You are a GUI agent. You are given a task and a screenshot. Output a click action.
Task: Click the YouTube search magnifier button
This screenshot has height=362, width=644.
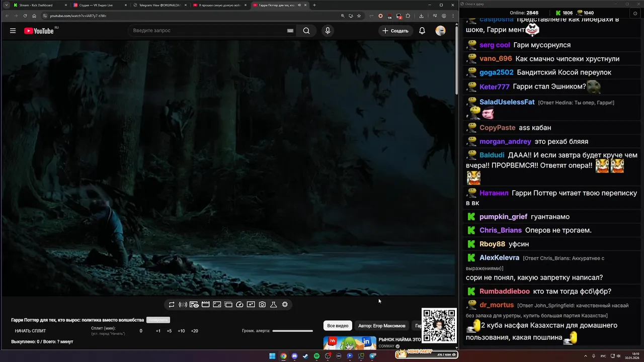point(306,31)
